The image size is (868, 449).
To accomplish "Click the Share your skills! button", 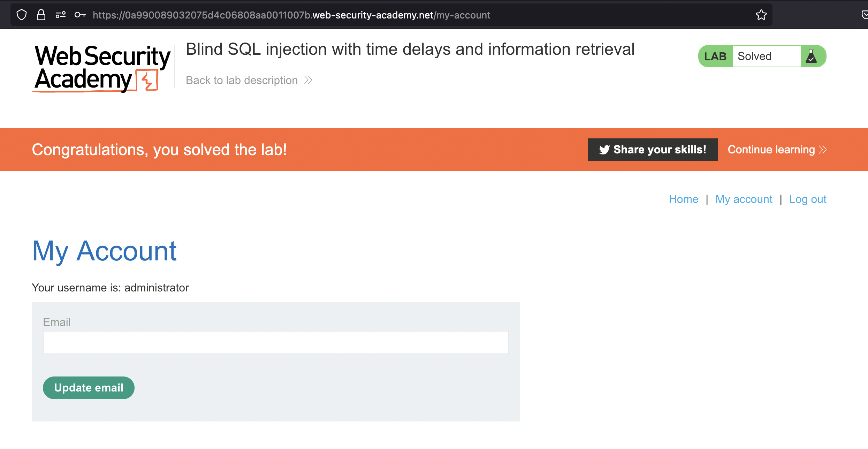I will [x=653, y=150].
